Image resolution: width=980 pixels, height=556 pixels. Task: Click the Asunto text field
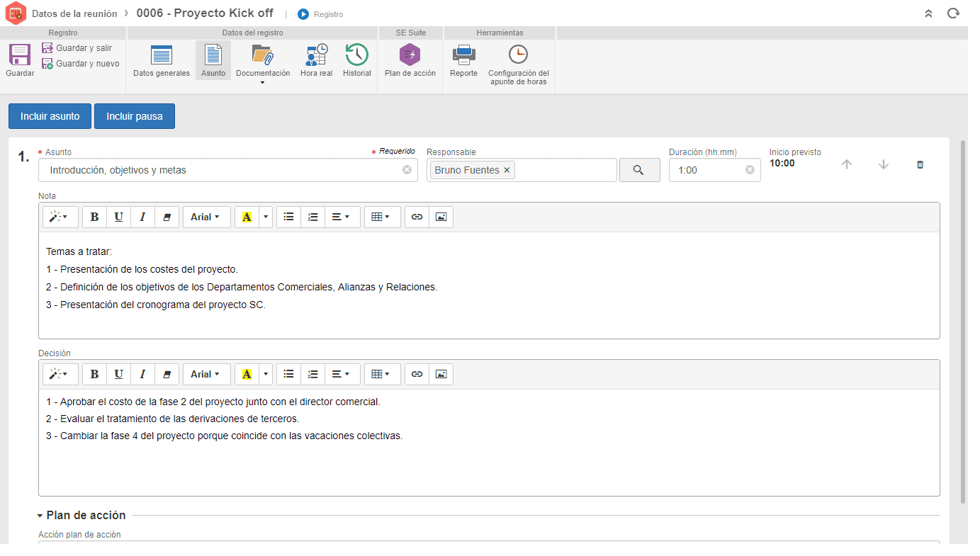pyautogui.click(x=227, y=170)
